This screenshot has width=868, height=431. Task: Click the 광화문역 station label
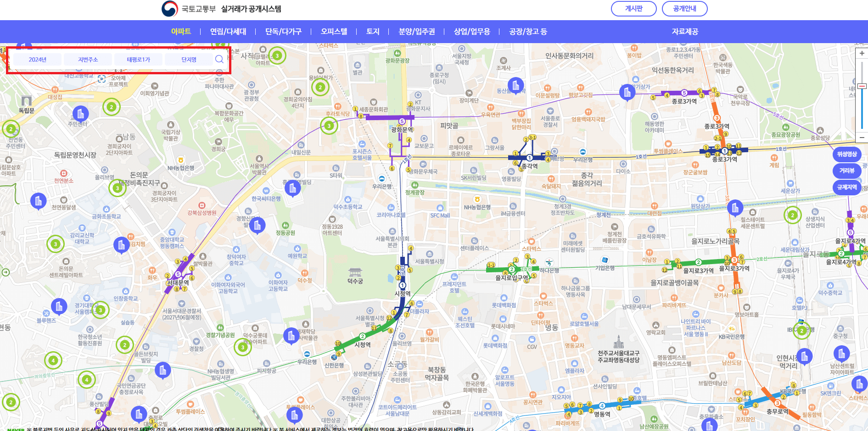pyautogui.click(x=402, y=130)
